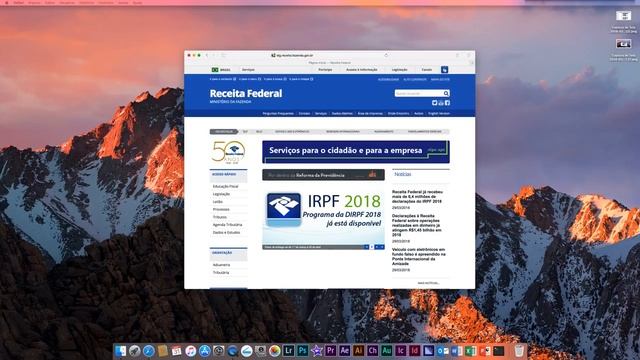Open Dados e Estudos sidebar link
The image size is (640, 360).
(x=226, y=233)
